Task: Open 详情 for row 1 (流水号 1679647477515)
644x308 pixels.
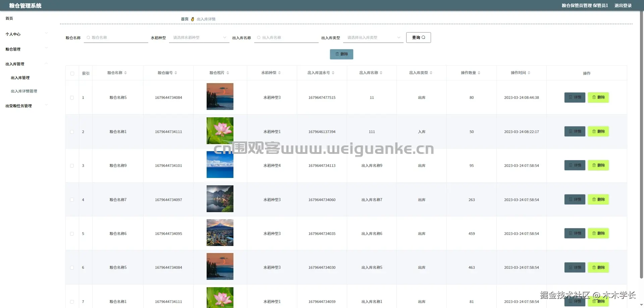Action: pyautogui.click(x=575, y=98)
